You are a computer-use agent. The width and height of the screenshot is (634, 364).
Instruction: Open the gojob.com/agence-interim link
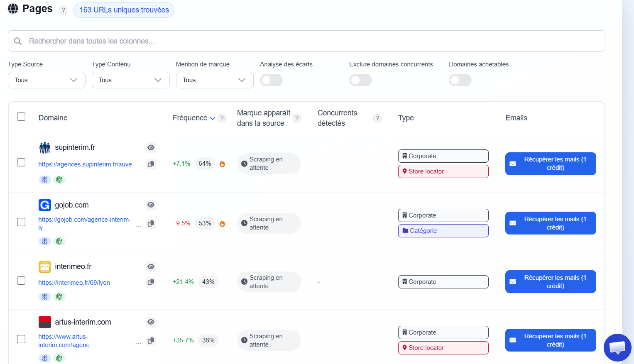coord(85,224)
